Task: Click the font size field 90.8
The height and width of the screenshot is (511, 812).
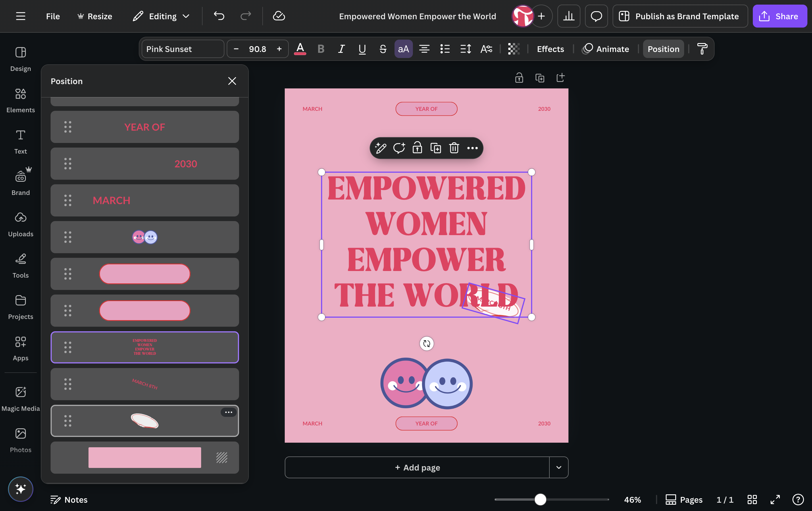Action: (x=258, y=49)
